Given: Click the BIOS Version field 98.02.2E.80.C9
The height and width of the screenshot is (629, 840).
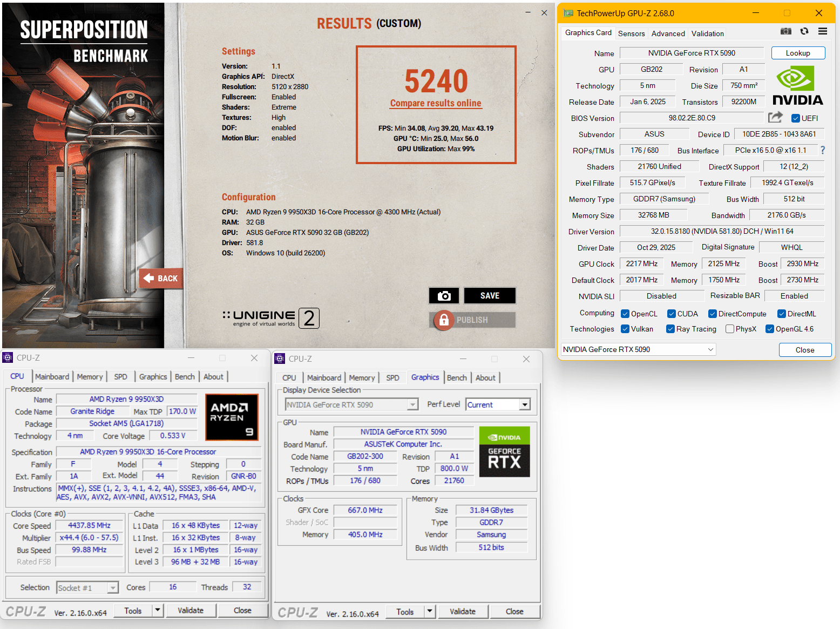Looking at the screenshot, I should pos(692,118).
